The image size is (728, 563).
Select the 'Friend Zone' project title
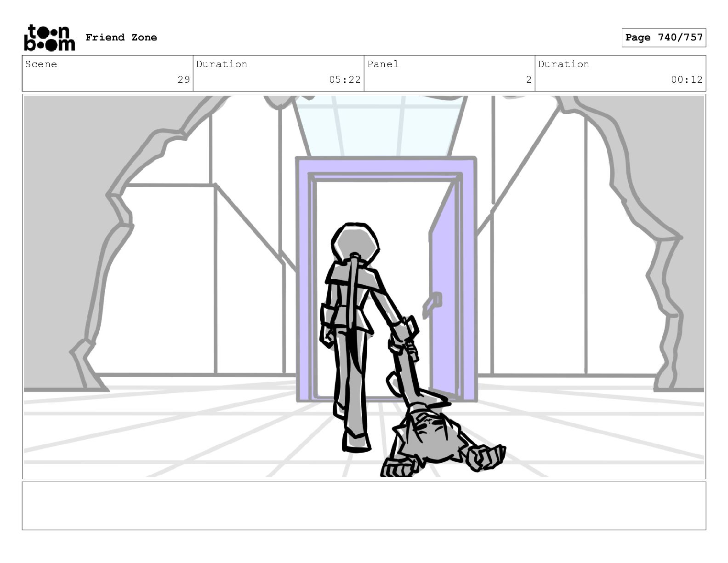pyautogui.click(x=121, y=38)
